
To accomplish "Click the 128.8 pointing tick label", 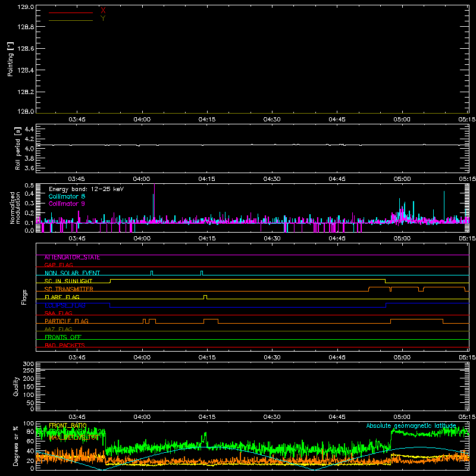I will click(26, 27).
